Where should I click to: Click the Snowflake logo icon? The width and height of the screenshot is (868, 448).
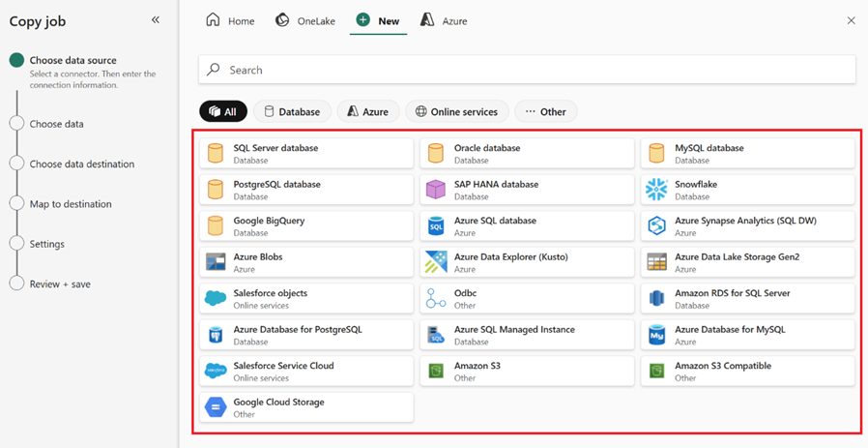click(x=656, y=190)
